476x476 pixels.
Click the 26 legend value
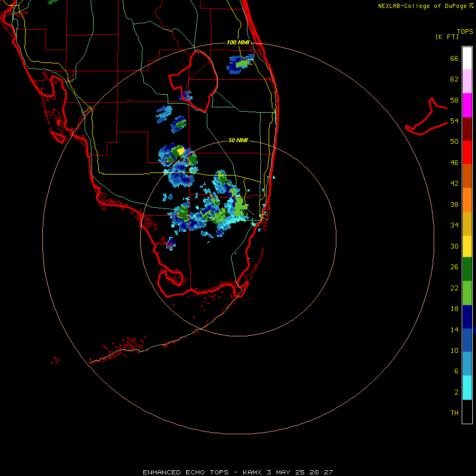(x=454, y=267)
